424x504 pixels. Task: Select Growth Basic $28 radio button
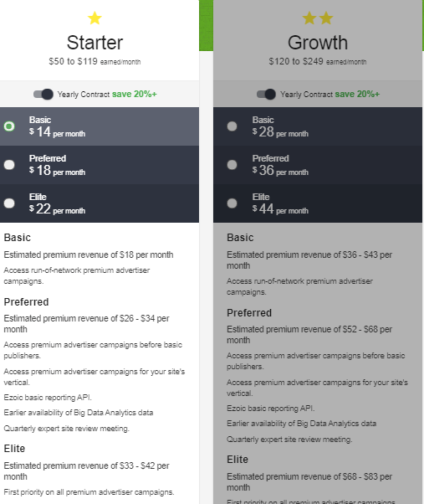point(232,126)
